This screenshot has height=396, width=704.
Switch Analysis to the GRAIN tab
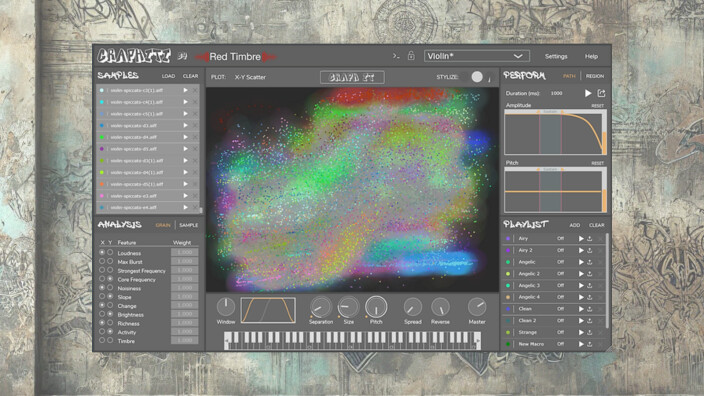pos(163,225)
